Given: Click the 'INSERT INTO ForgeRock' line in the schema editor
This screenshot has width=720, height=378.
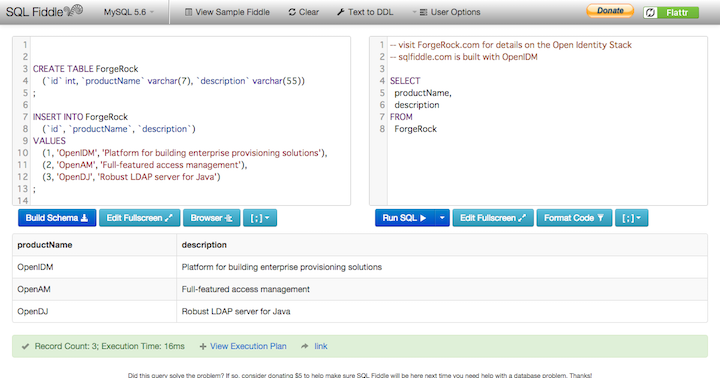Looking at the screenshot, I should tap(80, 117).
